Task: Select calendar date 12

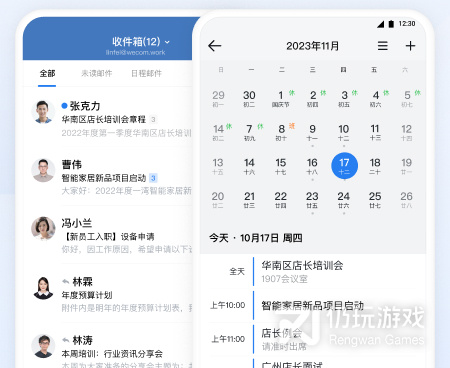Action: 406,132
